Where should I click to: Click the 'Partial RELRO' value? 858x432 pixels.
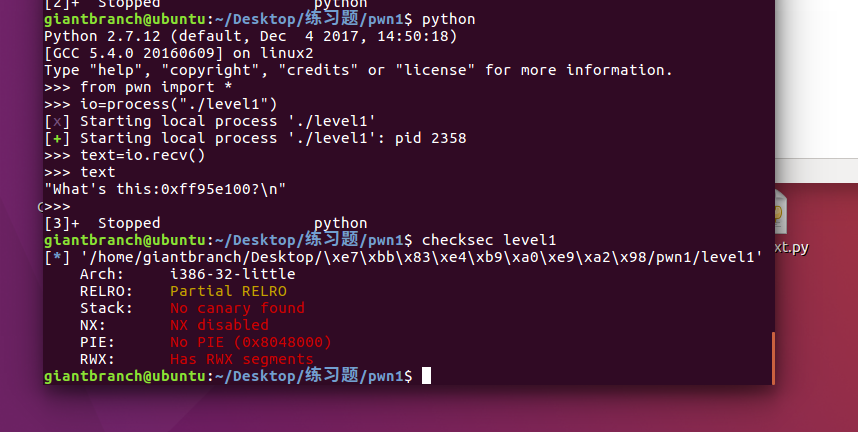pyautogui.click(x=229, y=291)
